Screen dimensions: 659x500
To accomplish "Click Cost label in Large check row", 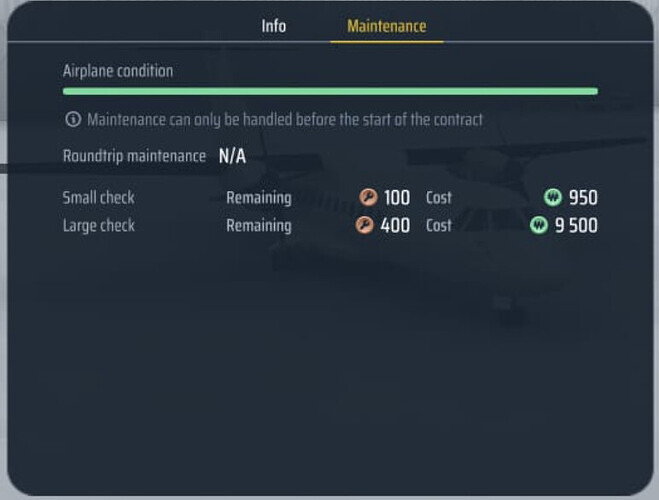I will 439,226.
